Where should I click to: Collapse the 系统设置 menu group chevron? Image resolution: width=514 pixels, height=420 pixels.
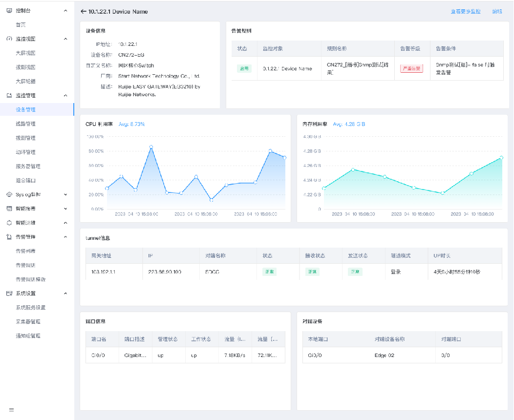coord(65,293)
